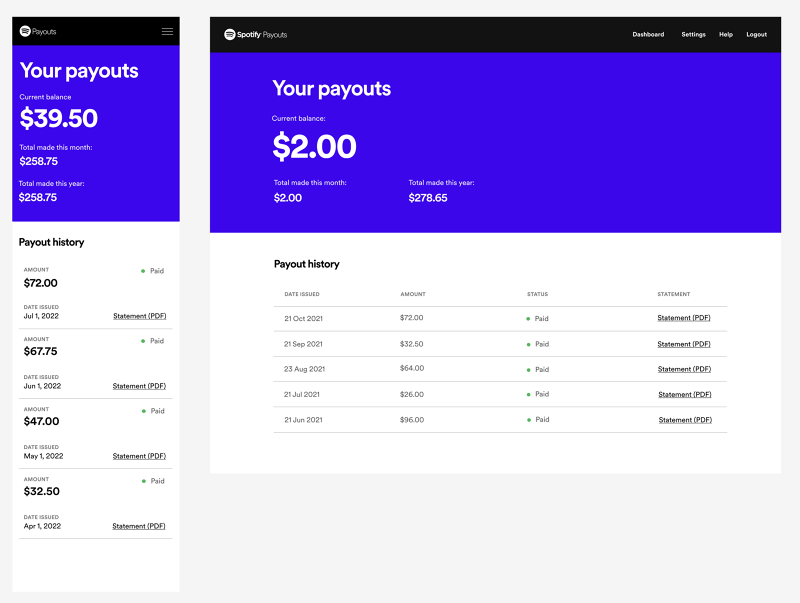Open Statement (PDF) for the 21 Jul 2021 payout
This screenshot has width=800, height=603.
tap(685, 394)
